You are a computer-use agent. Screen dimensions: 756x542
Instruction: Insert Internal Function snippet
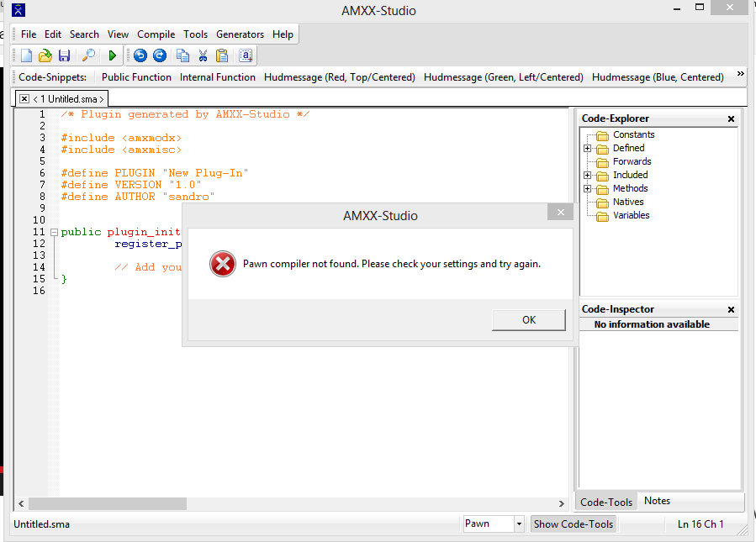(218, 77)
